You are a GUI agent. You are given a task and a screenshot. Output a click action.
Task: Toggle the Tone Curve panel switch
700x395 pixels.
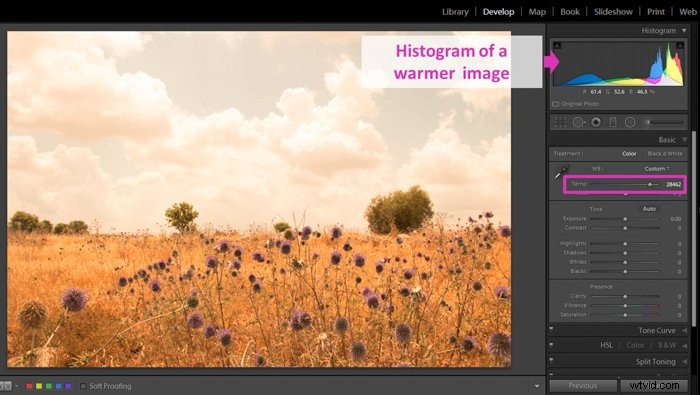click(551, 329)
